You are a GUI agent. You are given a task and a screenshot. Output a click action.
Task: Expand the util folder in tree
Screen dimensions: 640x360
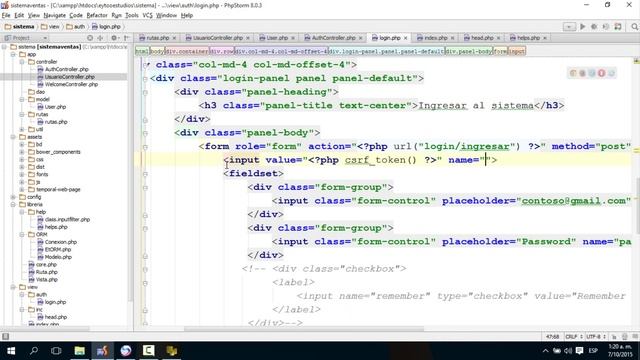tap(22, 129)
